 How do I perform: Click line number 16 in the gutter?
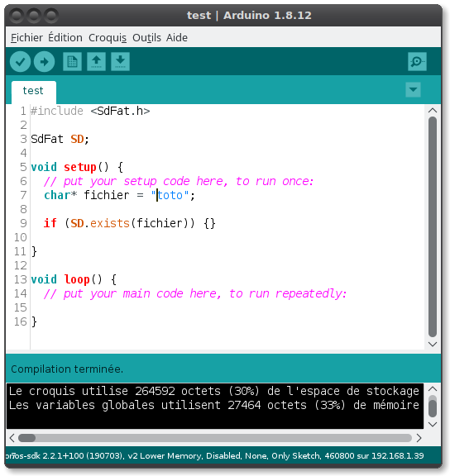[20, 321]
